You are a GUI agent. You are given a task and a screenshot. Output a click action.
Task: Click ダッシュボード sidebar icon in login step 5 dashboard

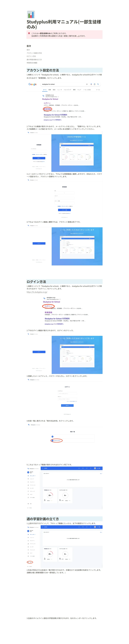click(28, 476)
